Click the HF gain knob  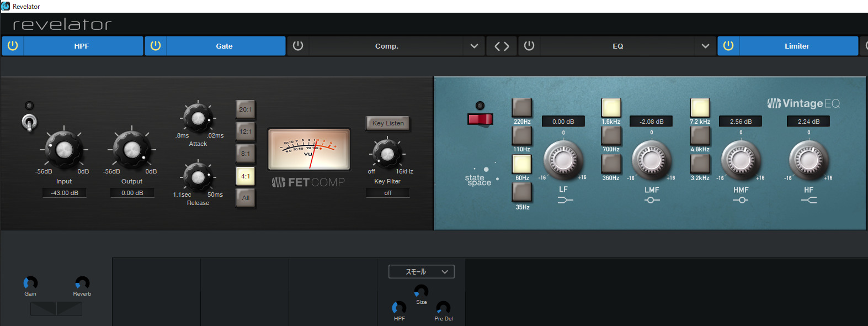click(808, 160)
